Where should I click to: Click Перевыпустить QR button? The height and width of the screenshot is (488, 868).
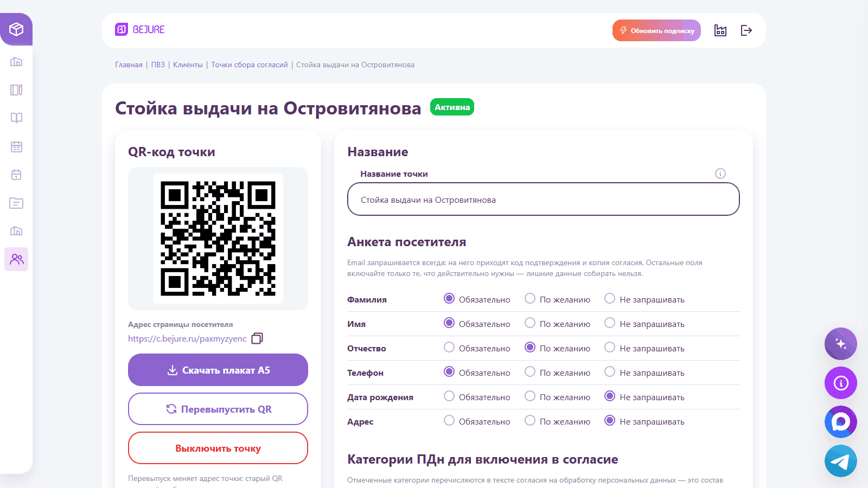click(x=218, y=409)
